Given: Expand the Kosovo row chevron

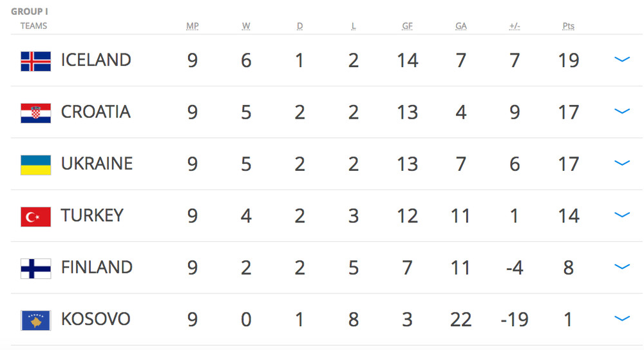Looking at the screenshot, I should pyautogui.click(x=622, y=318).
